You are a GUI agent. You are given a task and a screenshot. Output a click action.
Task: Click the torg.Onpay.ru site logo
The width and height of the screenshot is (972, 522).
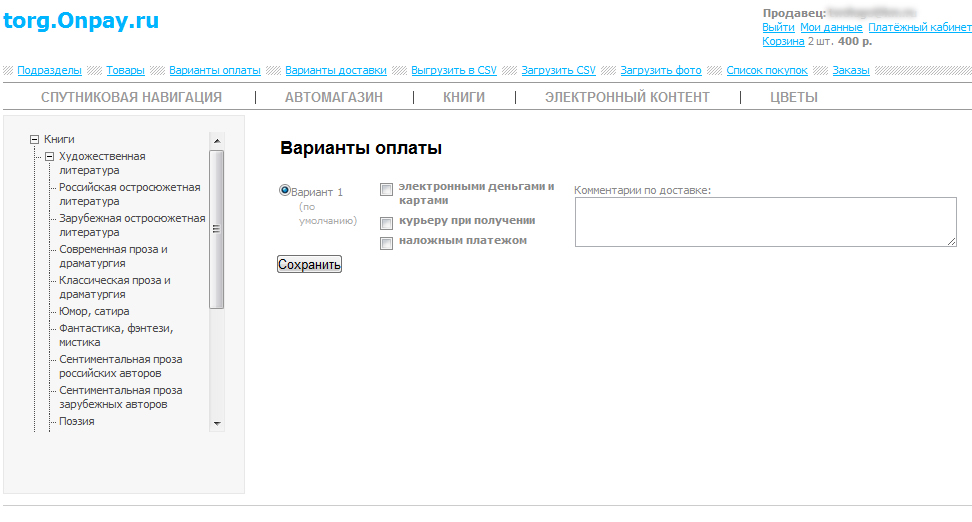[x=81, y=21]
